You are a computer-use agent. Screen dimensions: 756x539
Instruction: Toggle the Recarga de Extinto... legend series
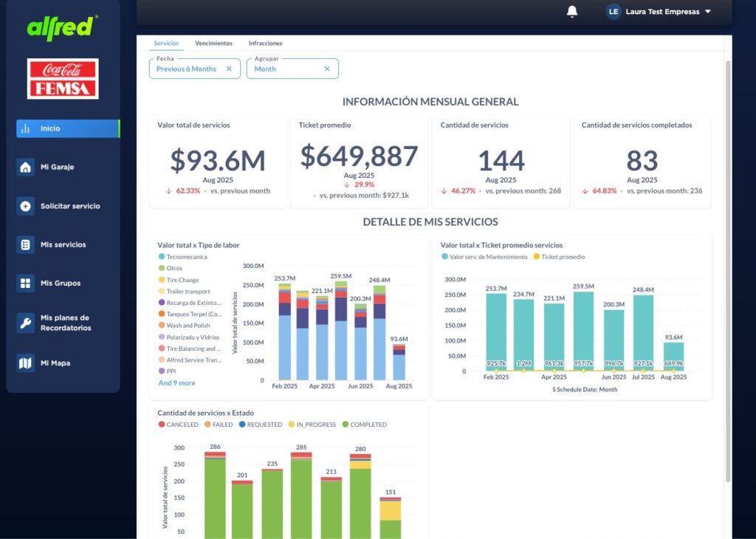(x=190, y=303)
